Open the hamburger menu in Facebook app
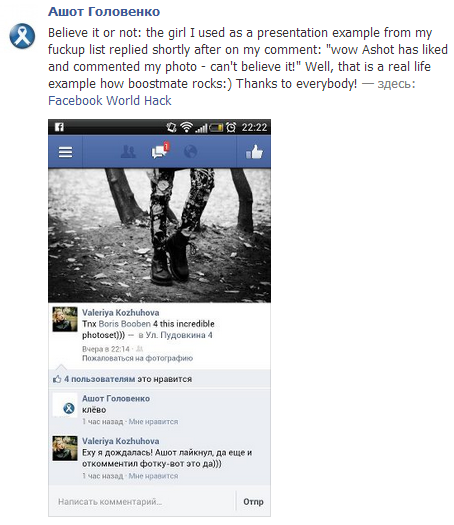454x525 pixels. coord(65,152)
